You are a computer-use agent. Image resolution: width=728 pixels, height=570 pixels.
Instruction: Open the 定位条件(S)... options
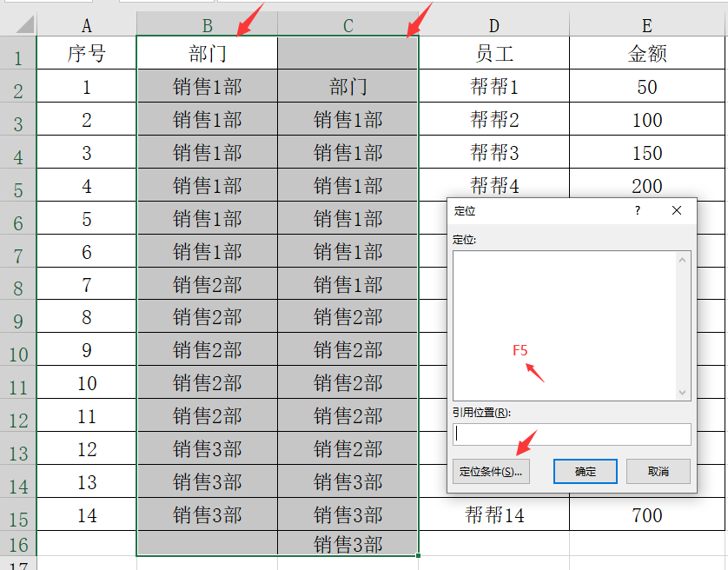click(x=491, y=472)
